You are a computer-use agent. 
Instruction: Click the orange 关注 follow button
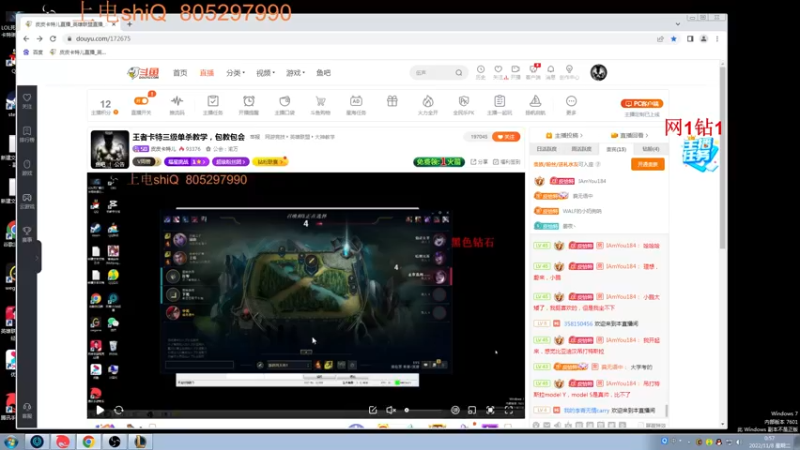pos(506,137)
